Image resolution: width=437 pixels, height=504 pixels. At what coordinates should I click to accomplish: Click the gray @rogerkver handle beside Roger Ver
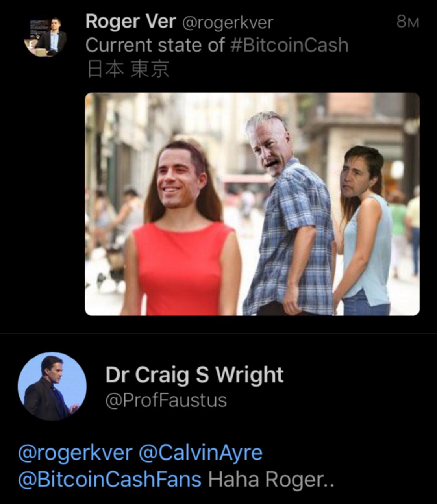click(227, 23)
